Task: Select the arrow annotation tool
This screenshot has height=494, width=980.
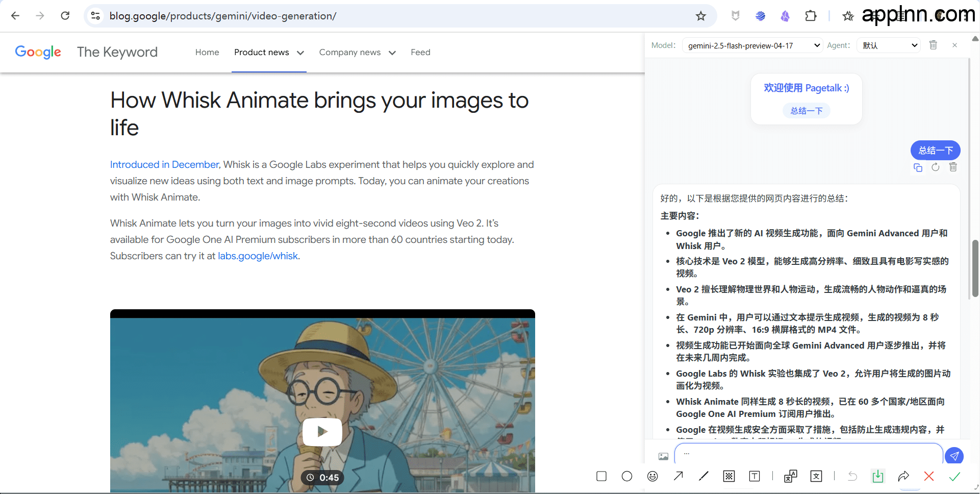Action: pos(678,476)
